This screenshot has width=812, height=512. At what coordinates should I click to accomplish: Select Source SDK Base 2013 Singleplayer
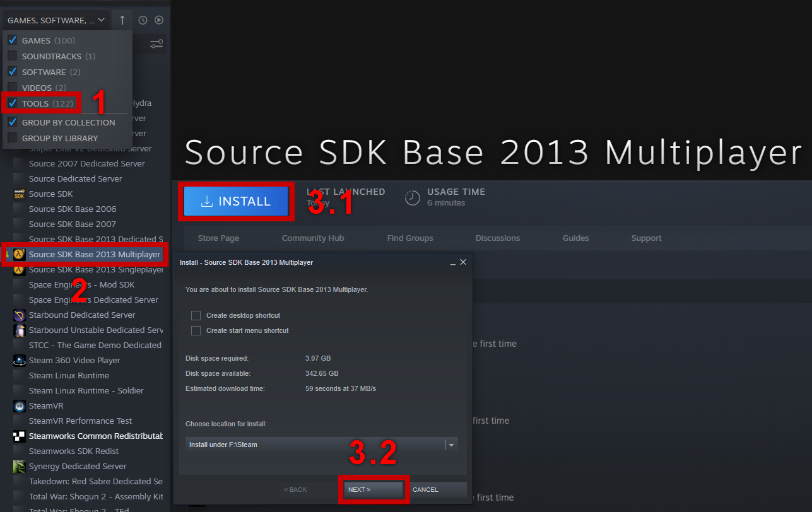(x=96, y=270)
